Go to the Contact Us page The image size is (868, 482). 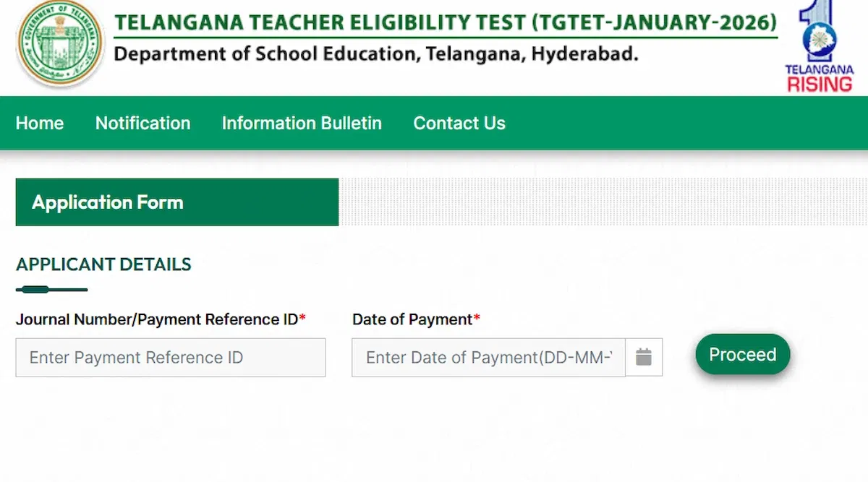coord(459,124)
